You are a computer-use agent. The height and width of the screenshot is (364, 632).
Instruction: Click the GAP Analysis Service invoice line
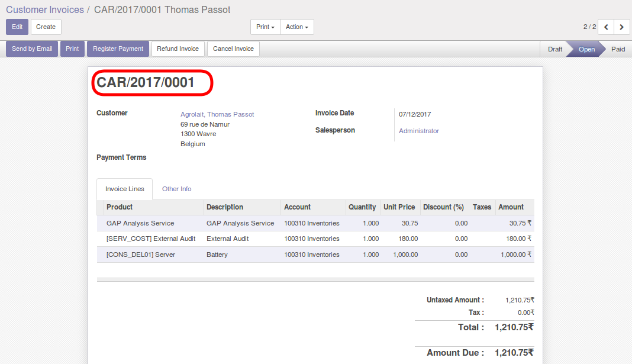point(140,224)
